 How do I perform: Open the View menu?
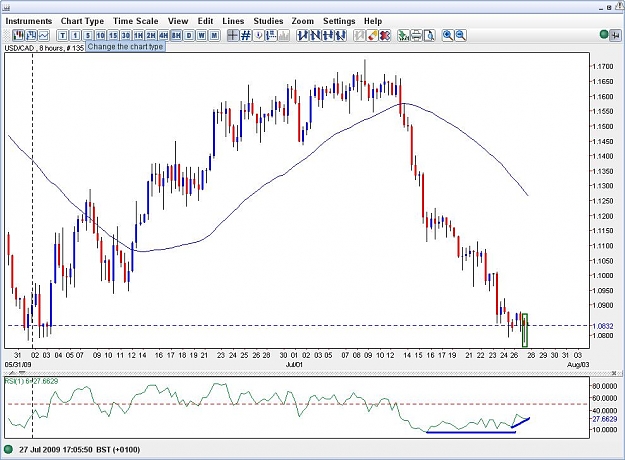coord(178,21)
